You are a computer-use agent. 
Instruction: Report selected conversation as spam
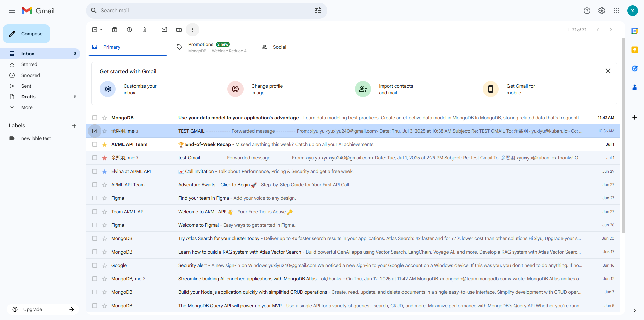(x=129, y=30)
